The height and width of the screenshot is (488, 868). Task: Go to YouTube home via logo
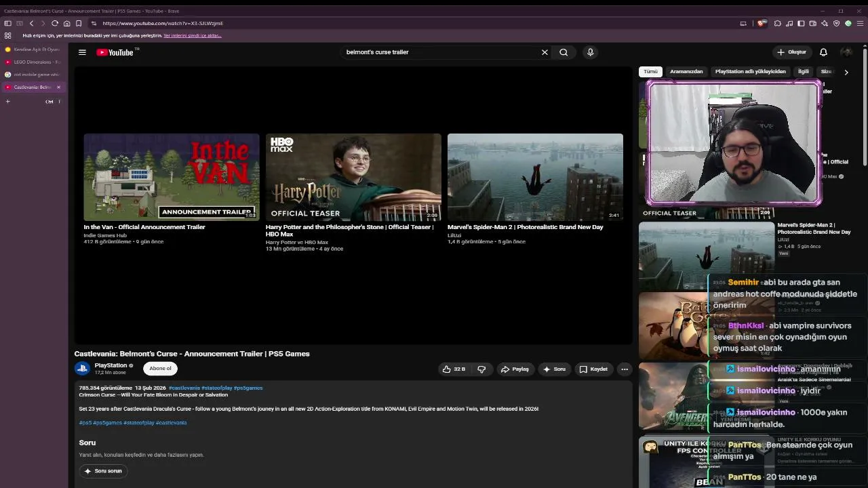tap(117, 52)
